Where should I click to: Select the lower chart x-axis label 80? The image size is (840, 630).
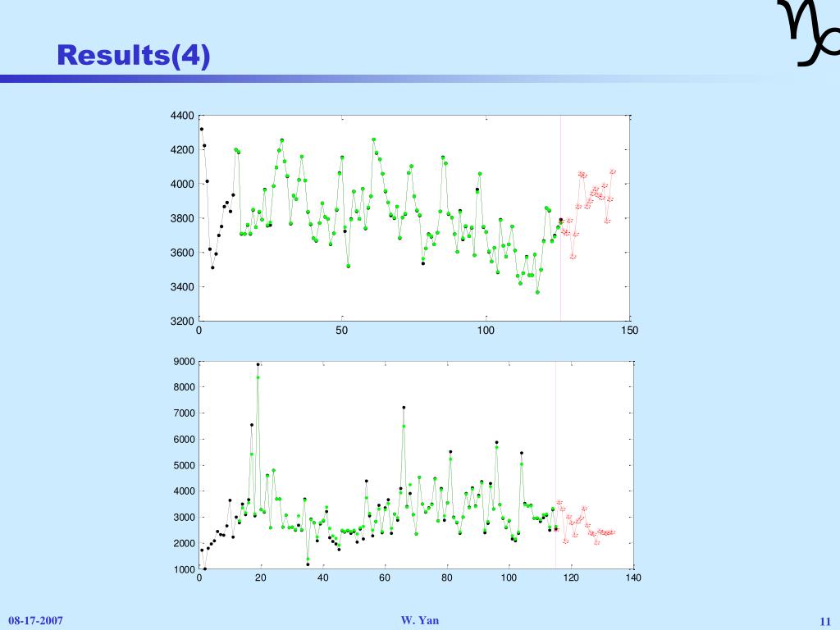[x=447, y=577]
